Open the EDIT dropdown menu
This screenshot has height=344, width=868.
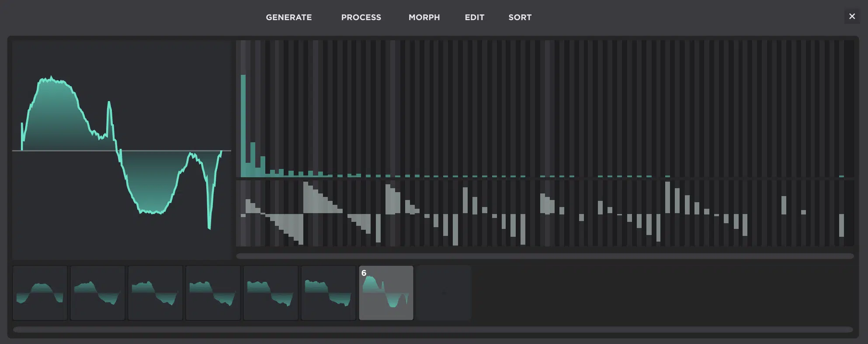click(474, 18)
